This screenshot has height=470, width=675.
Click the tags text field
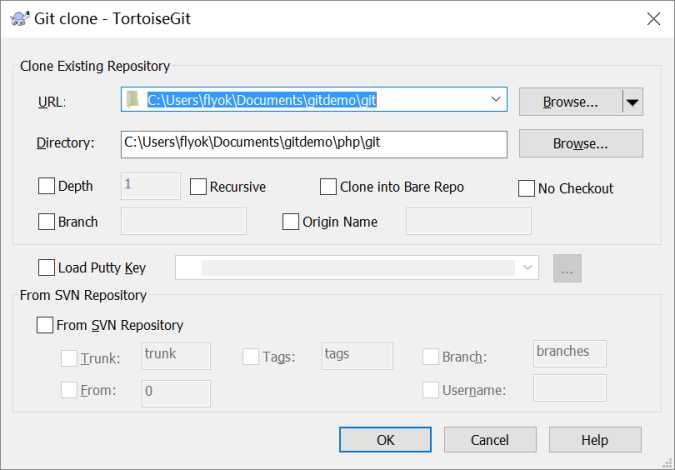(x=357, y=356)
